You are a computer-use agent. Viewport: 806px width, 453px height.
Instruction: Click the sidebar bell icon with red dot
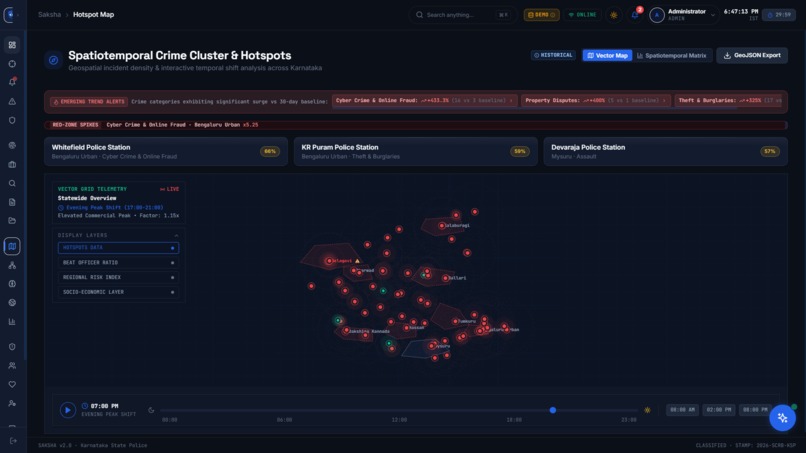pos(12,82)
